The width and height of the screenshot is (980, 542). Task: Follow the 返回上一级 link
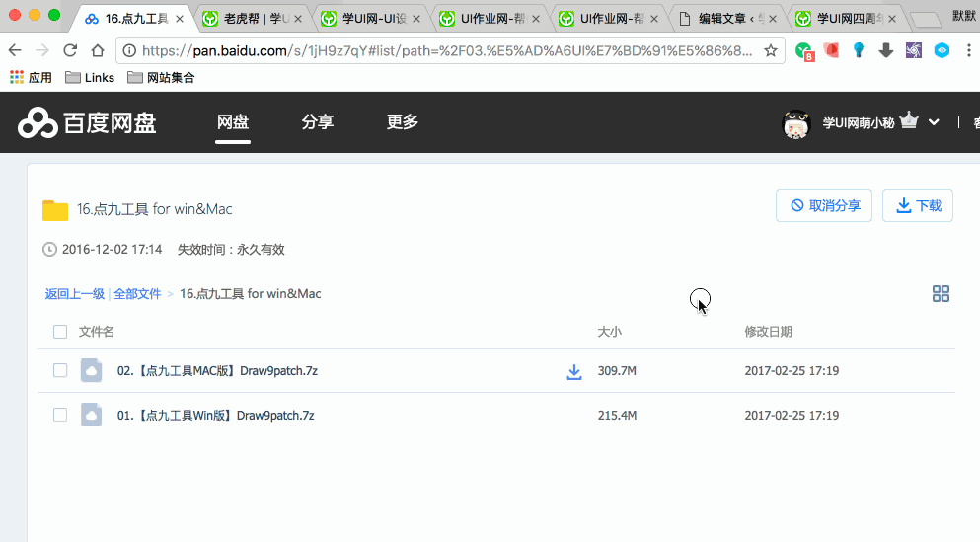click(74, 294)
